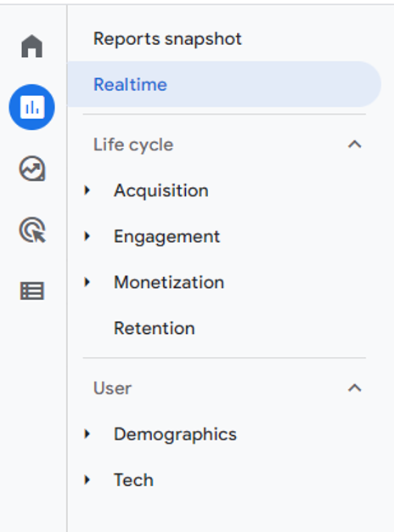The width and height of the screenshot is (394, 532).
Task: Click the Life cycle section heading
Action: (x=133, y=145)
